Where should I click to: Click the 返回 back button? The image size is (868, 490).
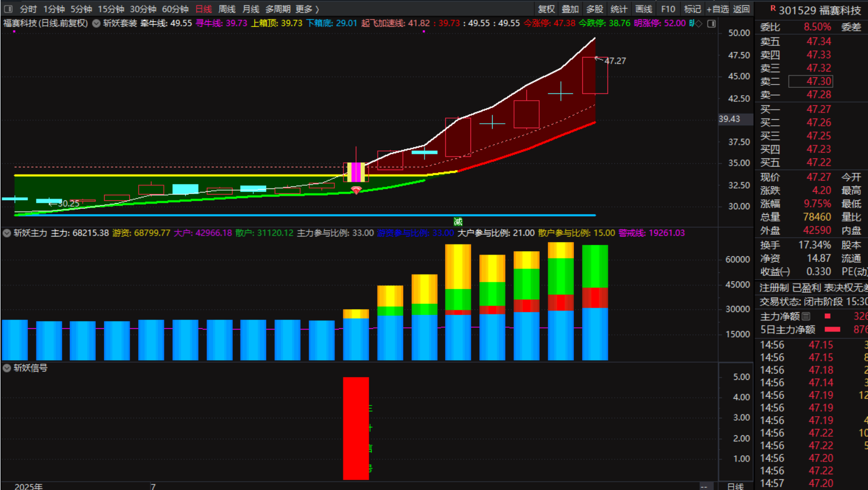tap(741, 9)
